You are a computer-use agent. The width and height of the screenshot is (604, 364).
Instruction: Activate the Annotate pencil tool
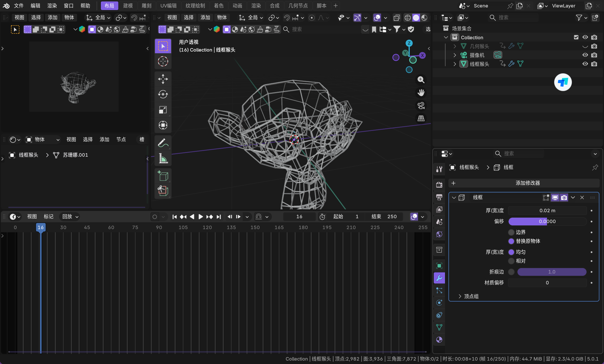(x=163, y=143)
